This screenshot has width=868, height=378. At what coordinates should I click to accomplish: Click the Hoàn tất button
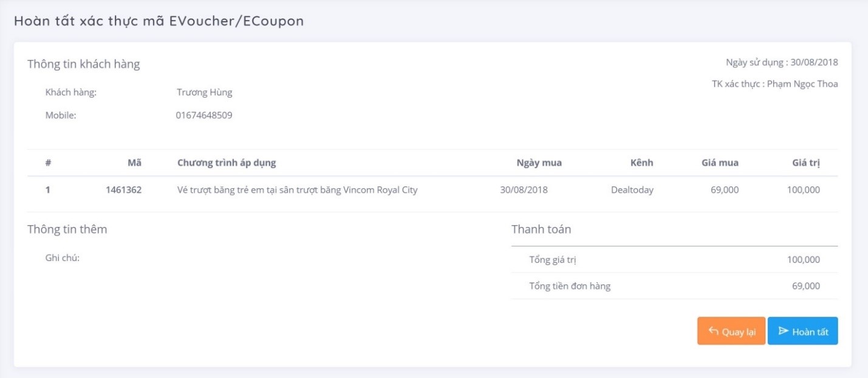click(x=802, y=331)
